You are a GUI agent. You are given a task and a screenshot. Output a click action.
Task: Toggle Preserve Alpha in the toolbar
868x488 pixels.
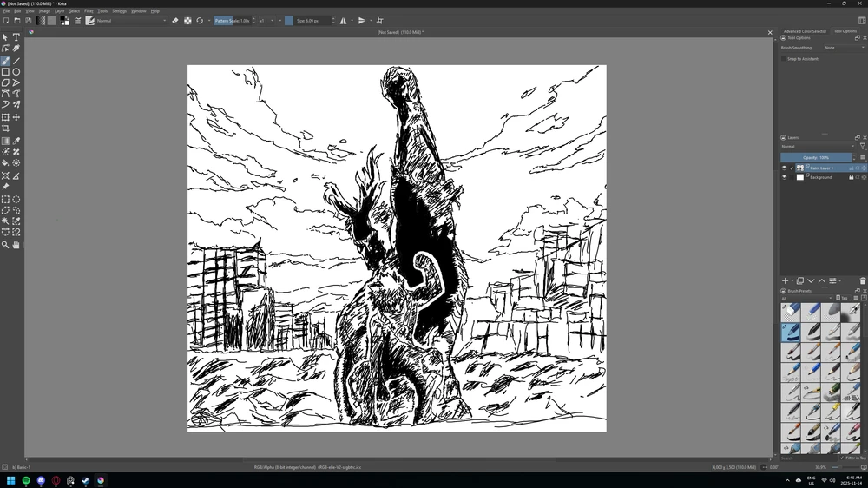(187, 21)
